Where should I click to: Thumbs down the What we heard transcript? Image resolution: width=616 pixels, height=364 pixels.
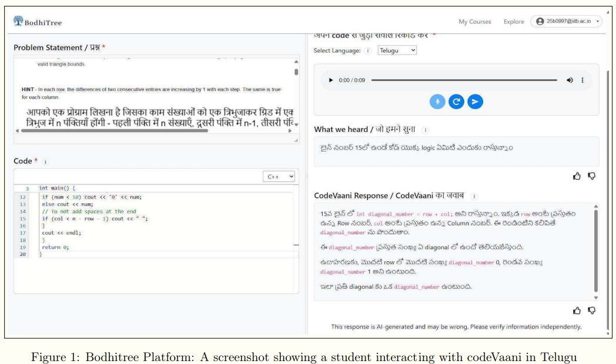coord(591,176)
